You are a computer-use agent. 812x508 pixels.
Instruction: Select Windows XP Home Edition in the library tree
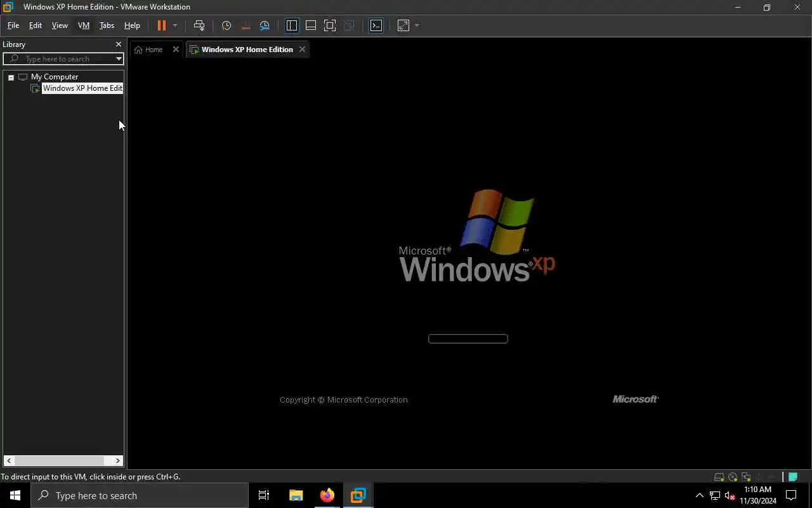82,88
